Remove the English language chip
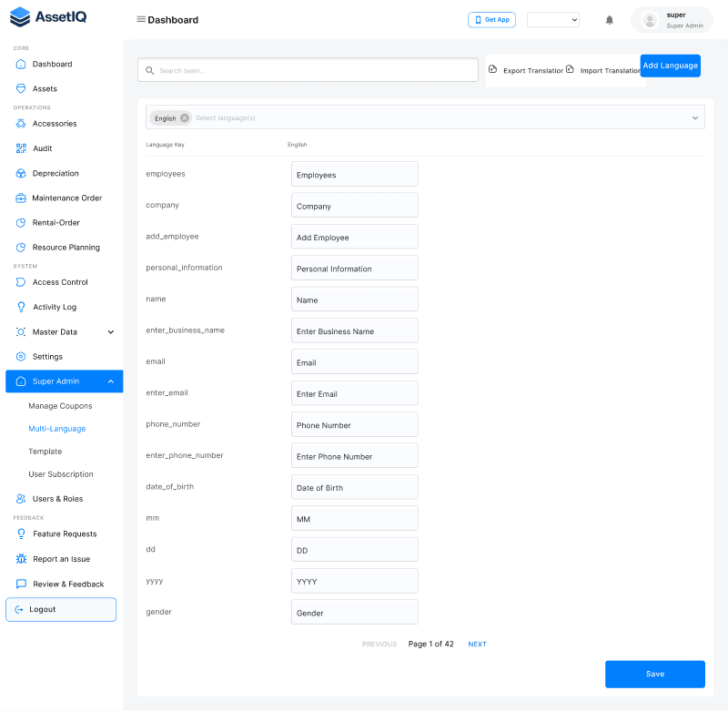 click(185, 118)
